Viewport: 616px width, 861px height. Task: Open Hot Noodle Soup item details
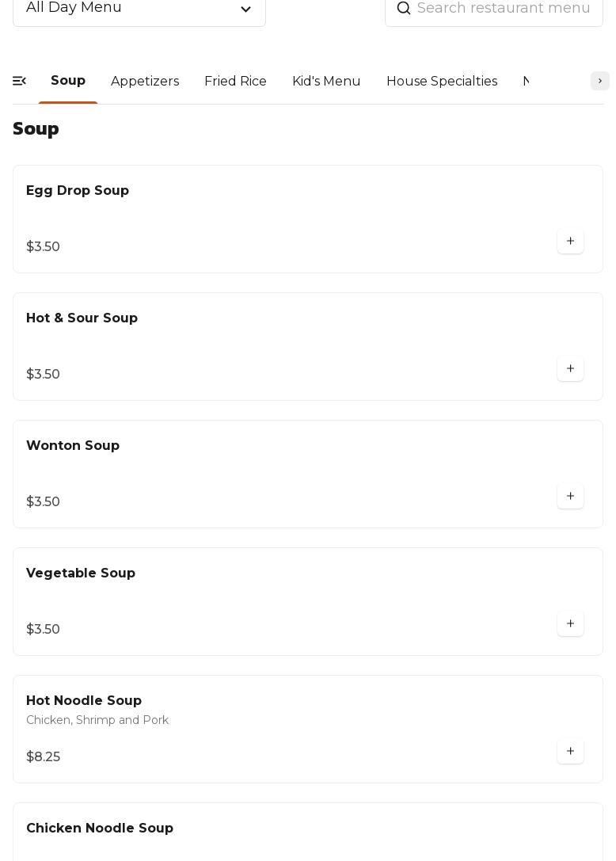pyautogui.click(x=308, y=730)
